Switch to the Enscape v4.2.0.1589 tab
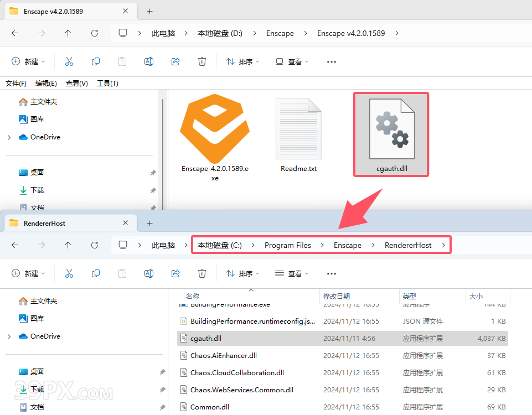 53,11
